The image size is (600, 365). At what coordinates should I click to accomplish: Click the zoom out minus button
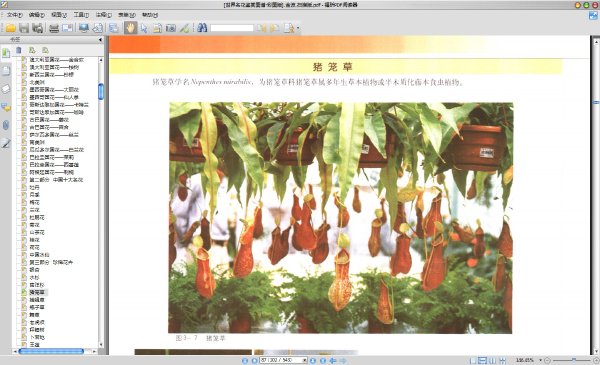[547, 360]
